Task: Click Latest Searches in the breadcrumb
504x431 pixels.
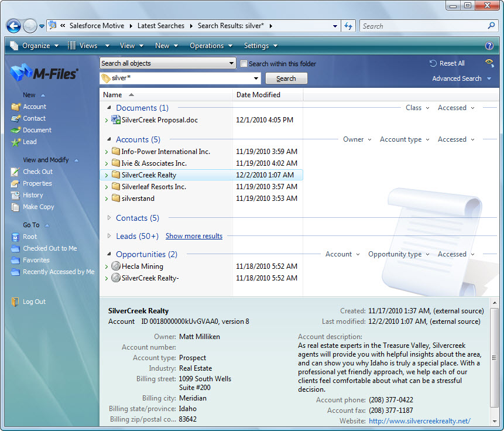Action: [161, 26]
